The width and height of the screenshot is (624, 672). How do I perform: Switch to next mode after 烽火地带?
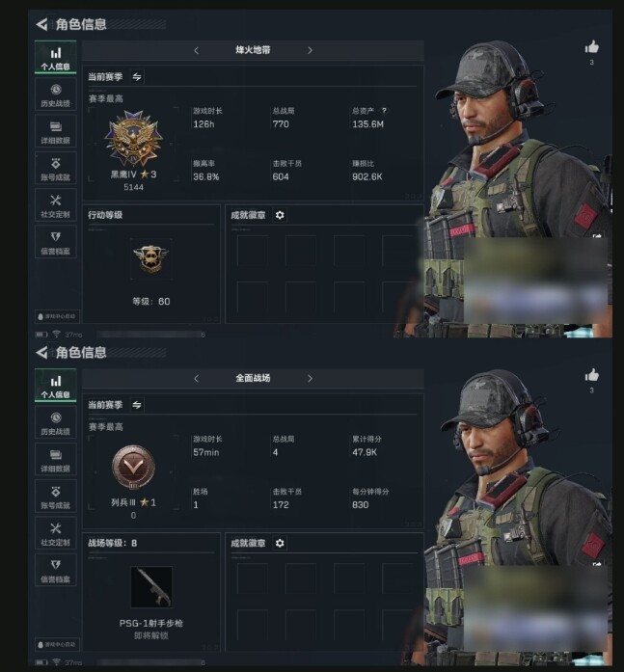tap(310, 50)
